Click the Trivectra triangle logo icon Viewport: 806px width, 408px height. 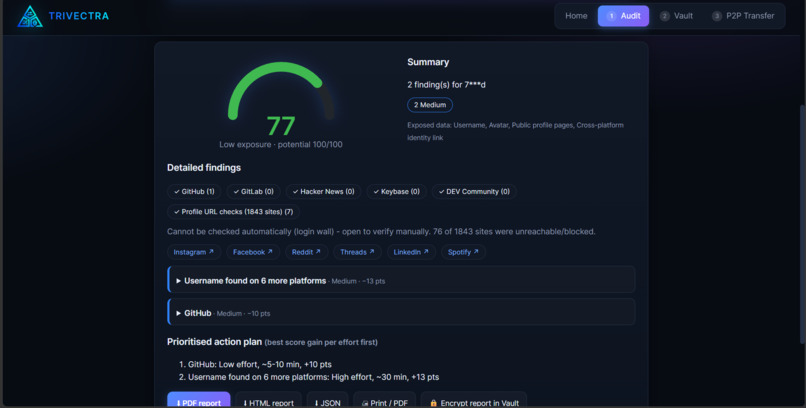pos(30,16)
